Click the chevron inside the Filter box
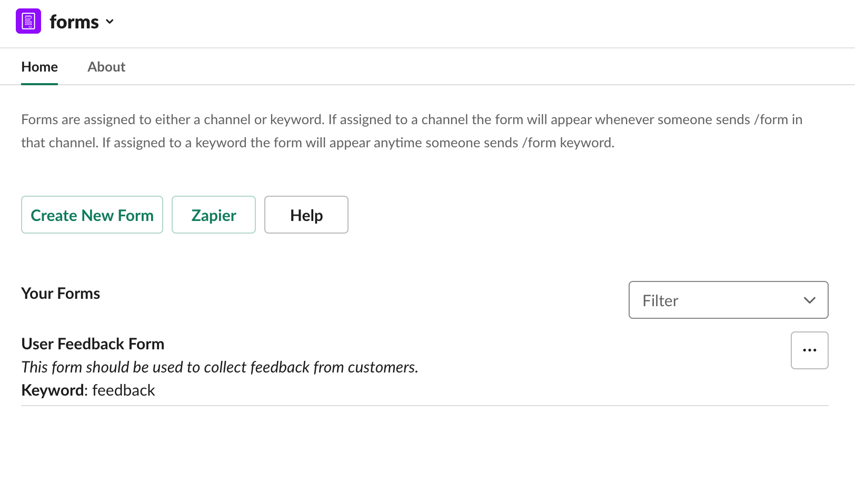855x504 pixels. tap(809, 300)
